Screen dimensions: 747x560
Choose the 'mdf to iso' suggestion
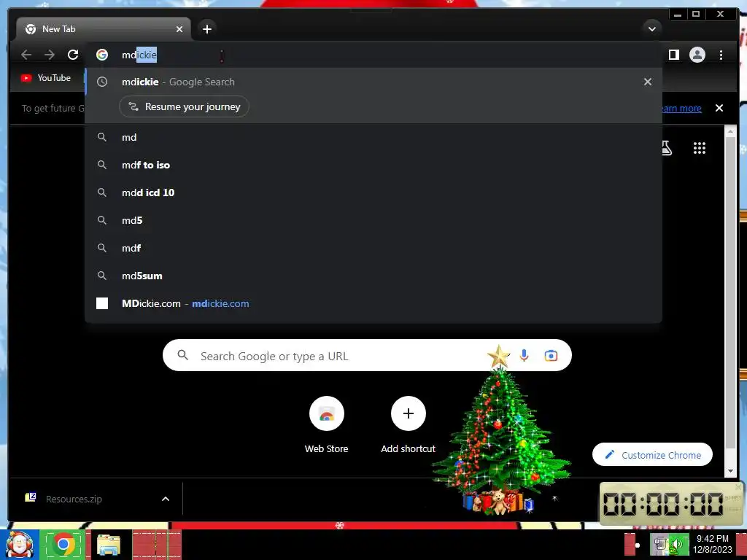(x=373, y=165)
